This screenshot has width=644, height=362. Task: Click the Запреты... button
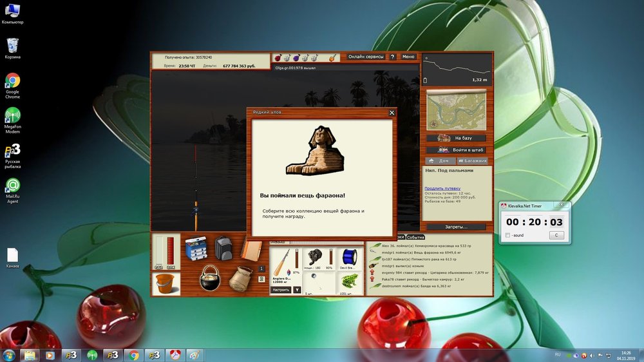(457, 227)
